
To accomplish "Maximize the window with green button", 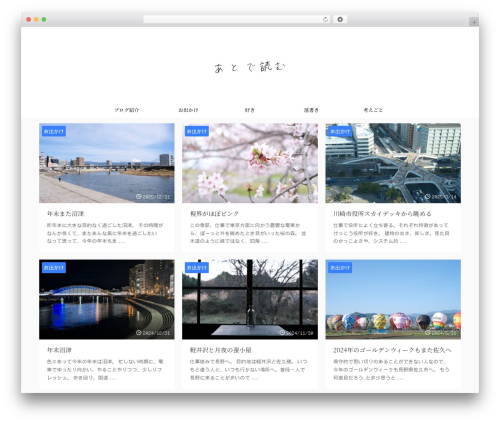I will click(44, 20).
